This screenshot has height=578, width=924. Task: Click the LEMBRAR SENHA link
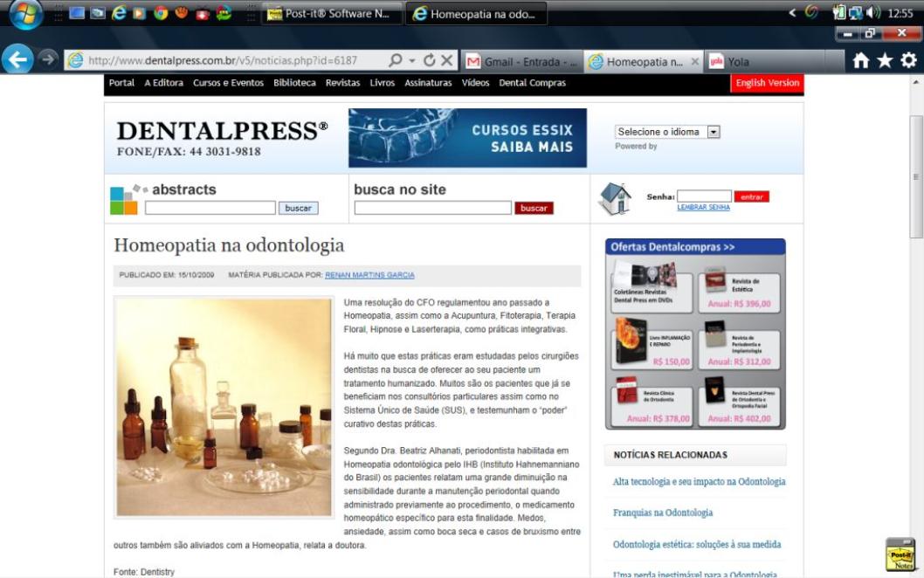pyautogui.click(x=704, y=208)
